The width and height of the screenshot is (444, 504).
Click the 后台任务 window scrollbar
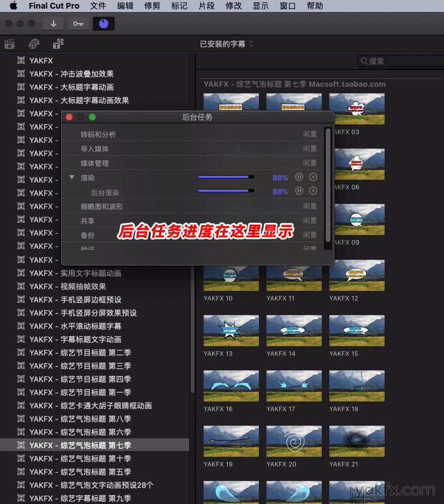(328, 185)
